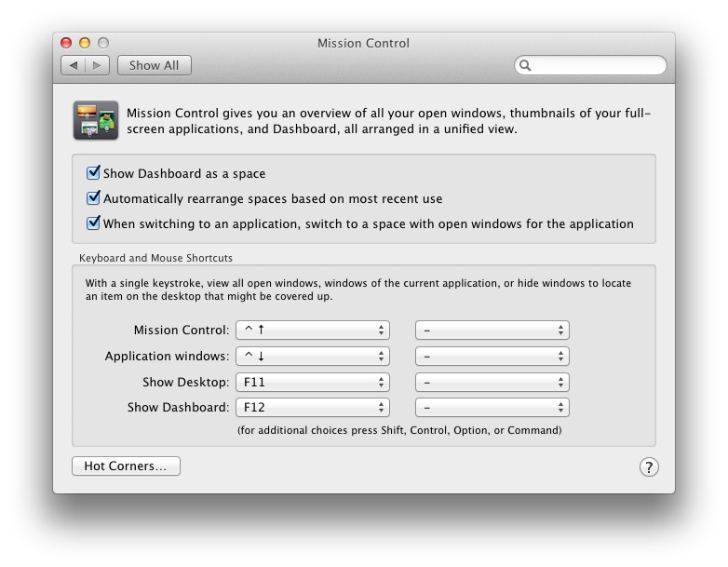Click the Mission Control preference pane icon

point(96,120)
